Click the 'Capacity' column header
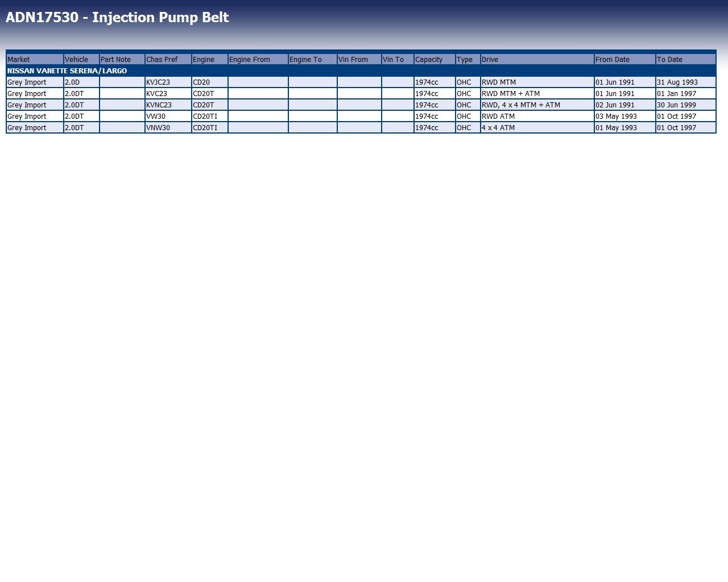Image resolution: width=728 pixels, height=582 pixels. (435, 59)
